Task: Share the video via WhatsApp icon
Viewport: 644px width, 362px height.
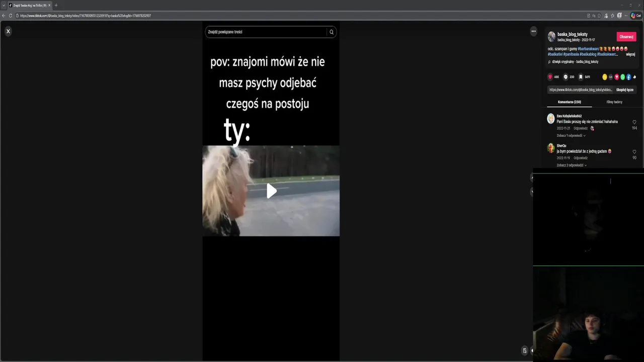Action: coord(623,77)
